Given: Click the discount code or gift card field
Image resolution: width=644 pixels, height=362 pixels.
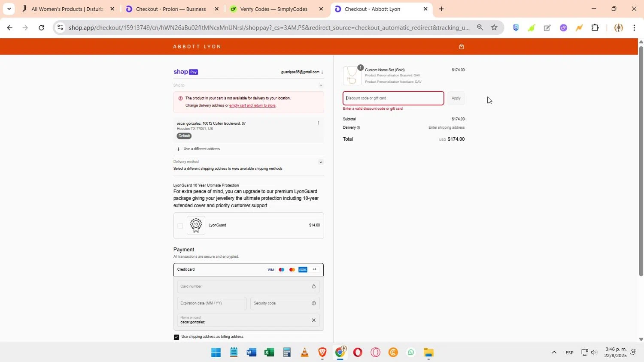Looking at the screenshot, I should tap(393, 98).
